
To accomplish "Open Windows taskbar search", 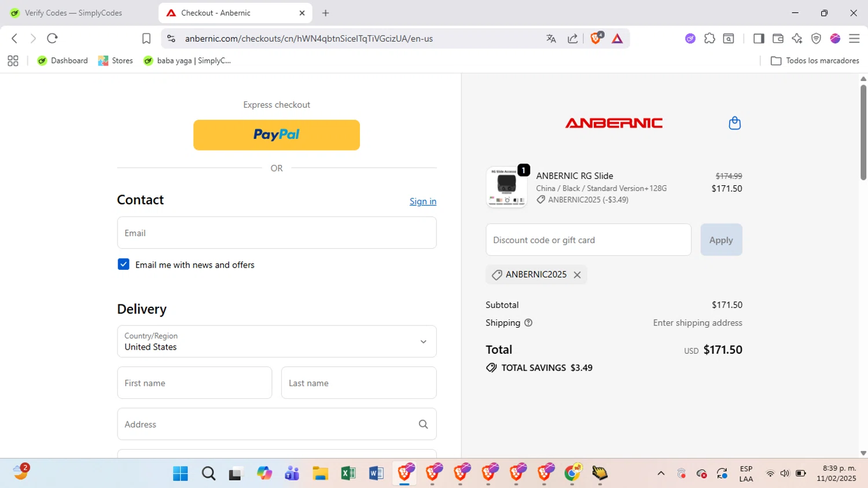I will [x=208, y=474].
